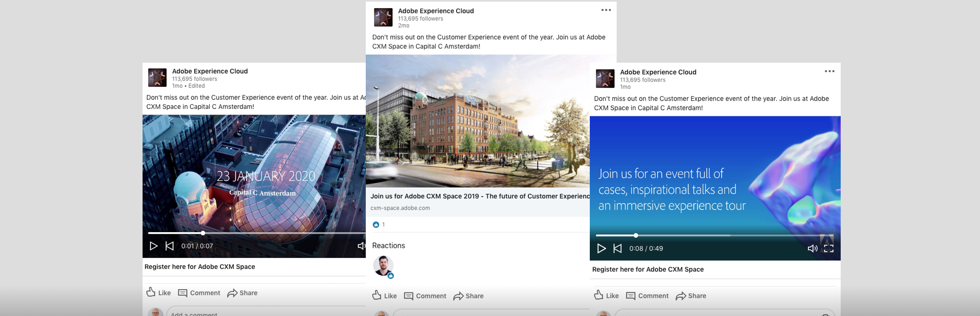Open the more options menu on the 2mo post
Image resolution: width=980 pixels, height=316 pixels.
(x=606, y=10)
